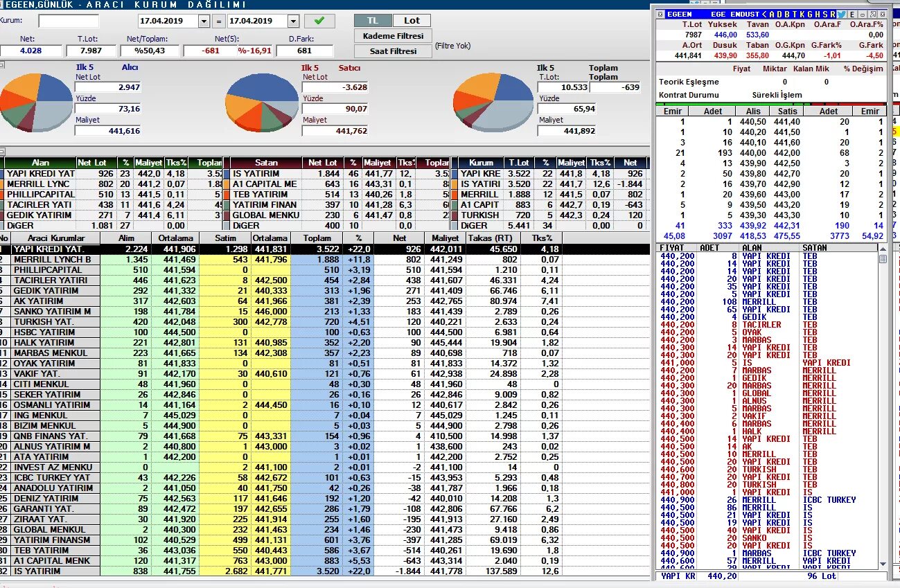Screen dimensions: 900x588
Task: Click FIYAT header in trades list
Action: pyautogui.click(x=672, y=247)
